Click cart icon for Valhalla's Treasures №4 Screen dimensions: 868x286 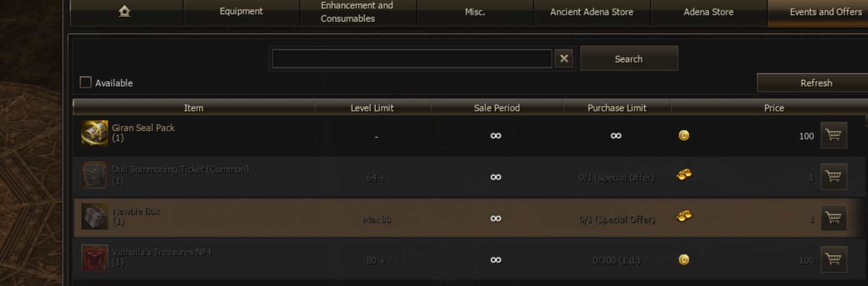tap(833, 259)
